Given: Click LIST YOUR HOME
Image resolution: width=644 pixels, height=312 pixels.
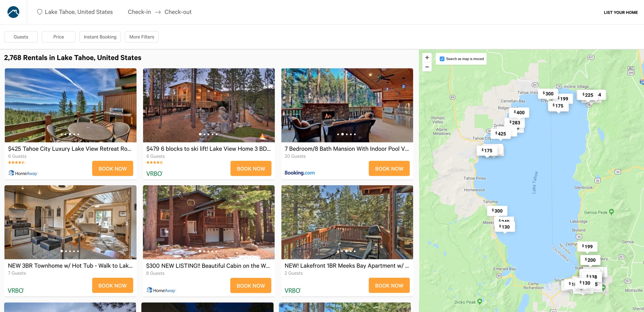Looking at the screenshot, I should [x=620, y=12].
